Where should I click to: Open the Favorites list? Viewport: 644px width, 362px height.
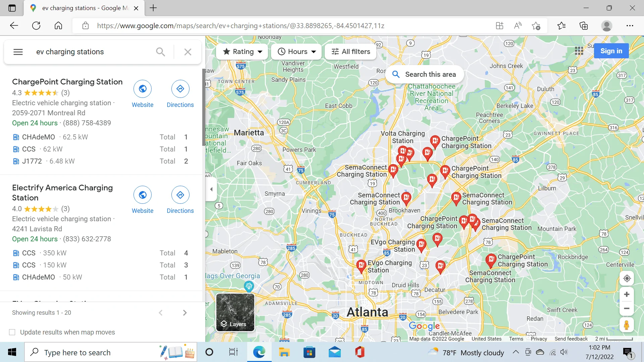click(x=561, y=26)
